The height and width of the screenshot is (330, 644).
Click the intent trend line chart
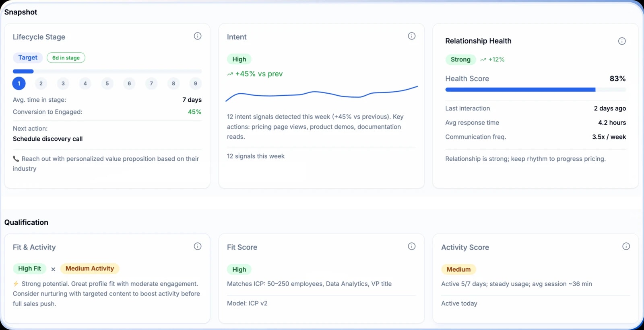coord(322,94)
